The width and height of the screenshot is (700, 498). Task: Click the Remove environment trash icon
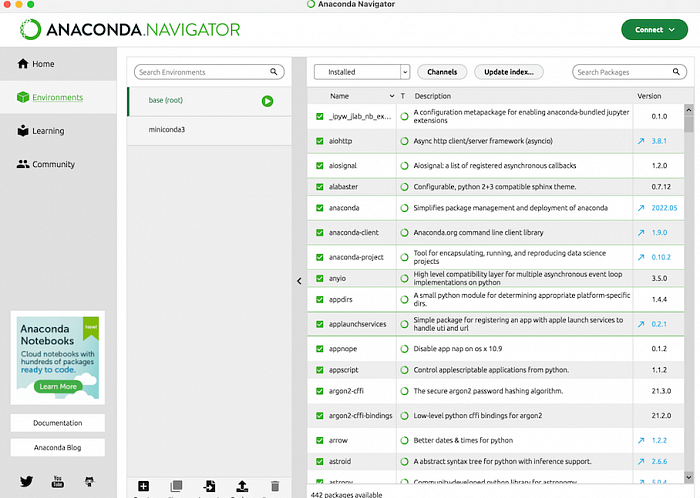pos(275,486)
